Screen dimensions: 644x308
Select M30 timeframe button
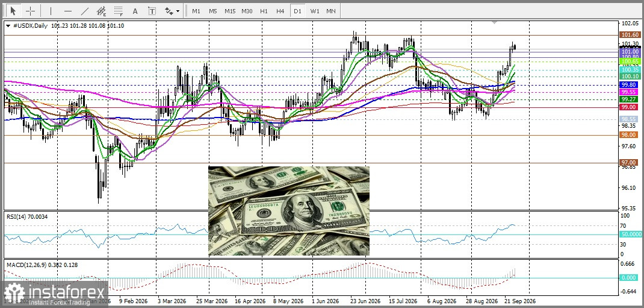tap(247, 11)
